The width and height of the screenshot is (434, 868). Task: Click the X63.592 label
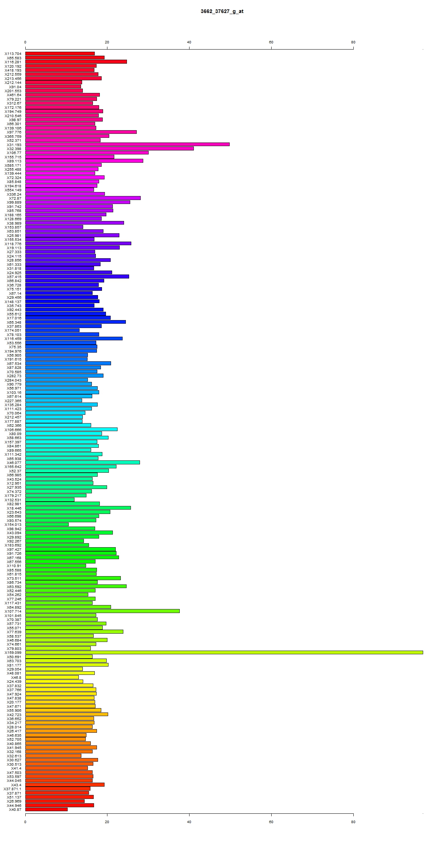tap(14, 587)
